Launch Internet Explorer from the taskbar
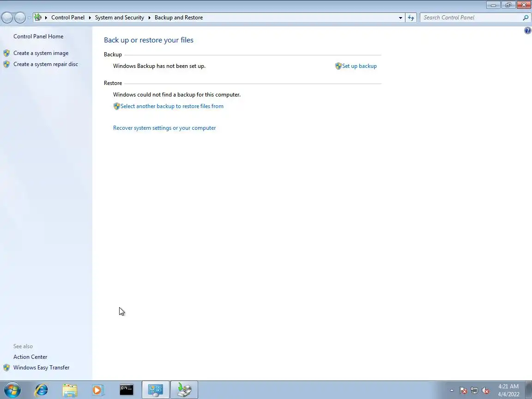 (42, 390)
